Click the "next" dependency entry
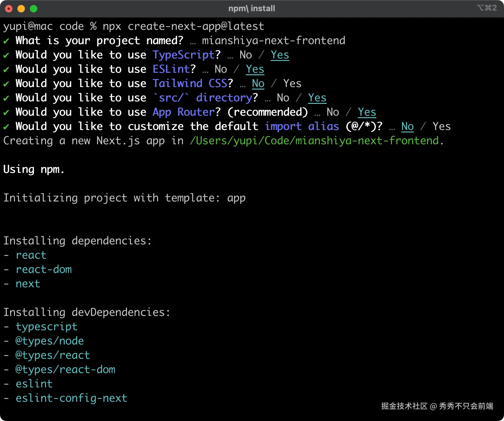The height and width of the screenshot is (421, 504). coord(28,284)
